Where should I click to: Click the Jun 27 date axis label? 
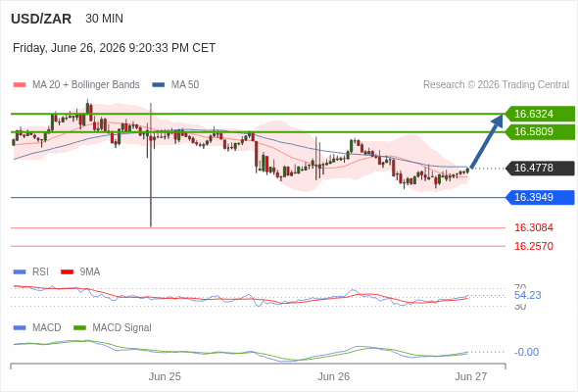pos(471,377)
